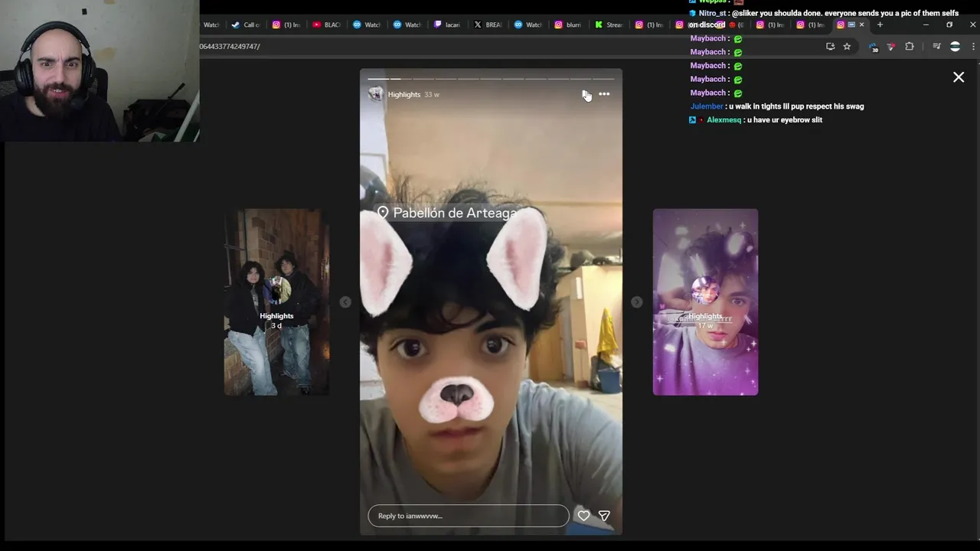Viewport: 980px width, 551px height.
Task: Close the active Instagram browser tab
Action: 861,24
